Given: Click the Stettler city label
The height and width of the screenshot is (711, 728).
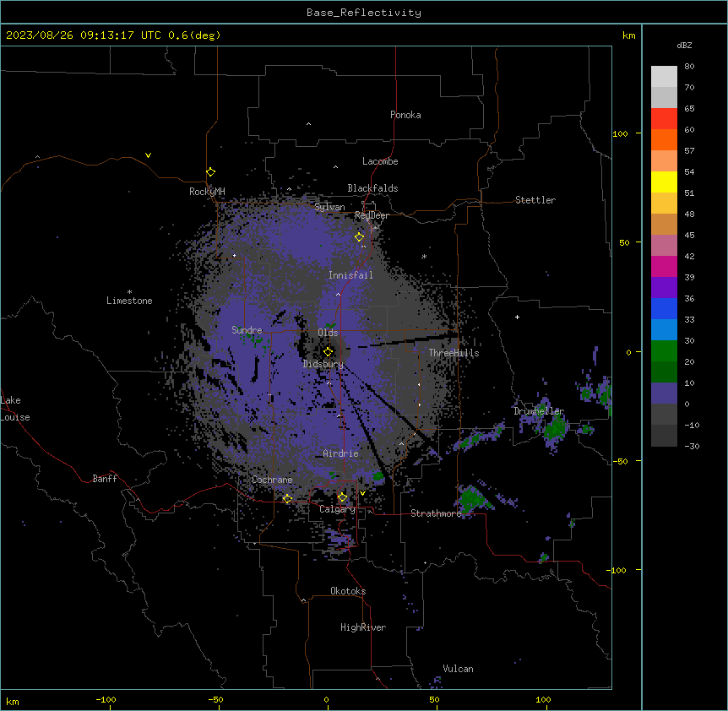Looking at the screenshot, I should point(535,200).
